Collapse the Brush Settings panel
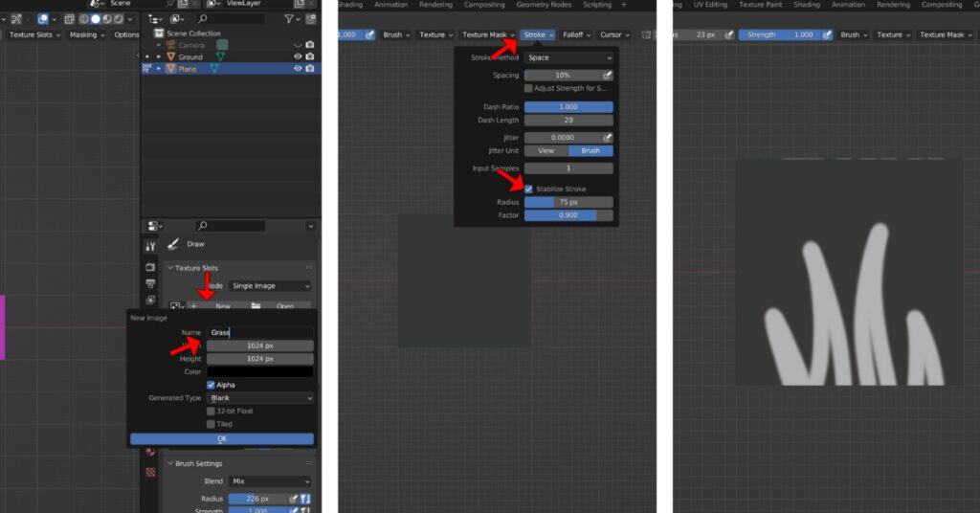 coord(170,463)
